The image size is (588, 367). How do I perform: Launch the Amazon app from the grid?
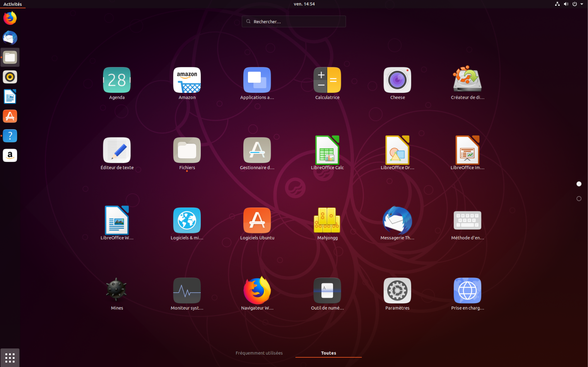pos(187,80)
